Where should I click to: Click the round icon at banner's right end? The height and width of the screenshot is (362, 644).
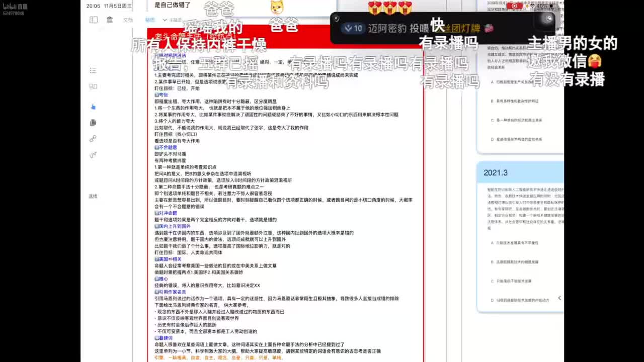[548, 19]
